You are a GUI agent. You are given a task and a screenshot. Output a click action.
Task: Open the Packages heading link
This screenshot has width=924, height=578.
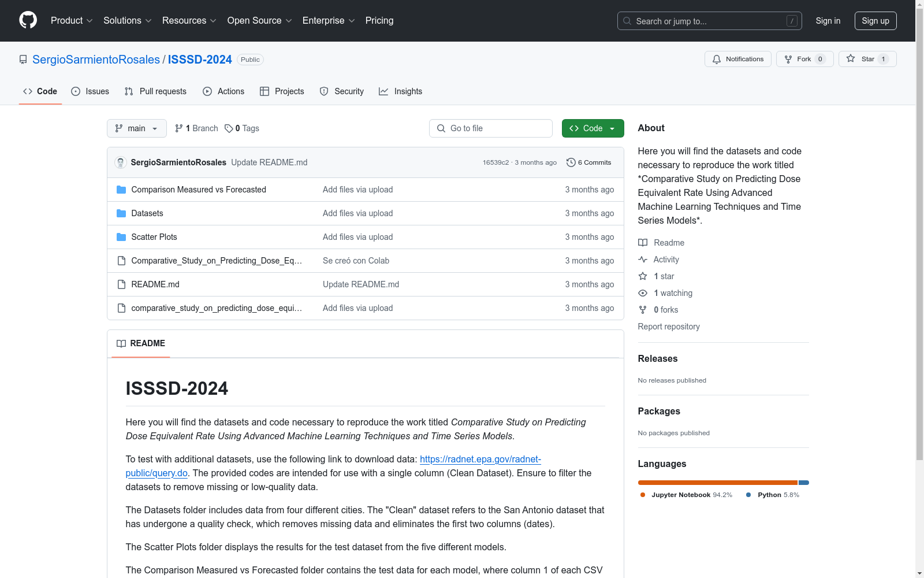pos(659,411)
